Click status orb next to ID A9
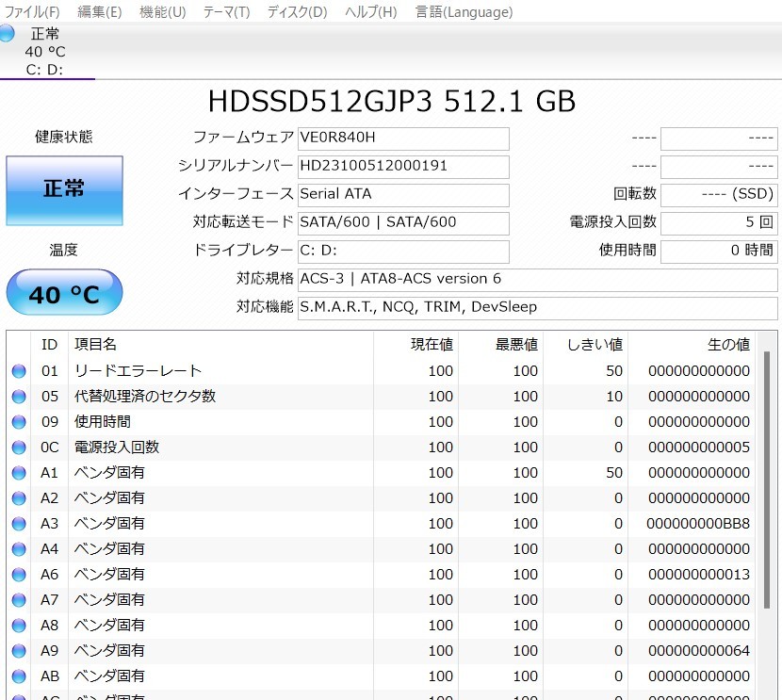This screenshot has height=700, width=782. [x=19, y=651]
